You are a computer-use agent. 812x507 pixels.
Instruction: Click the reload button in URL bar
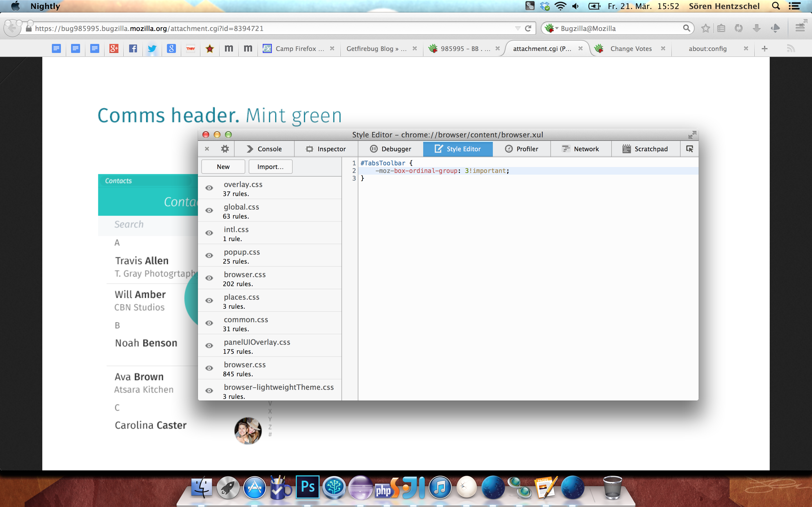(528, 28)
